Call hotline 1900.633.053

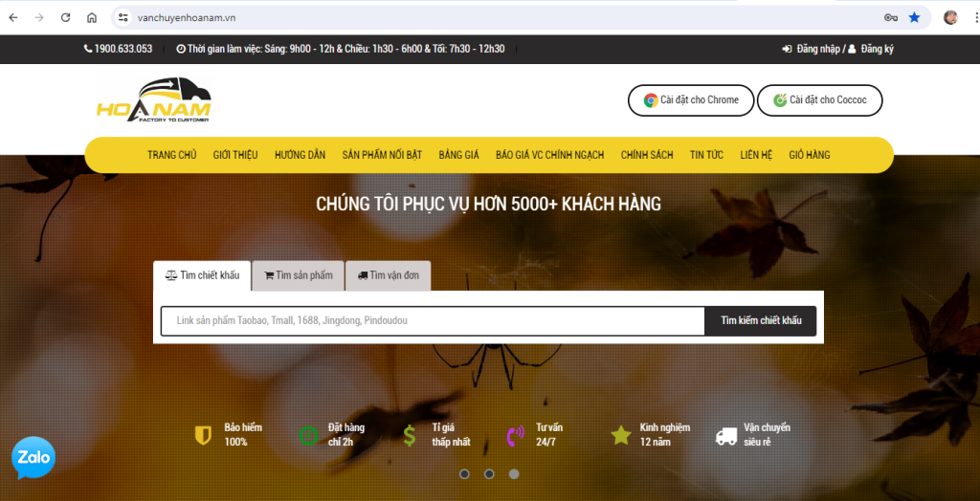(118, 49)
